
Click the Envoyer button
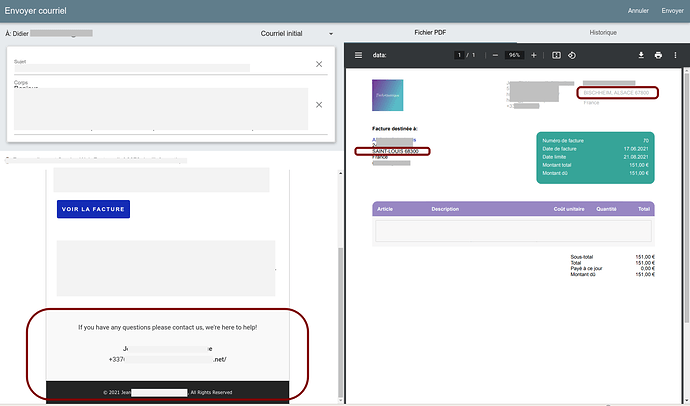672,11
